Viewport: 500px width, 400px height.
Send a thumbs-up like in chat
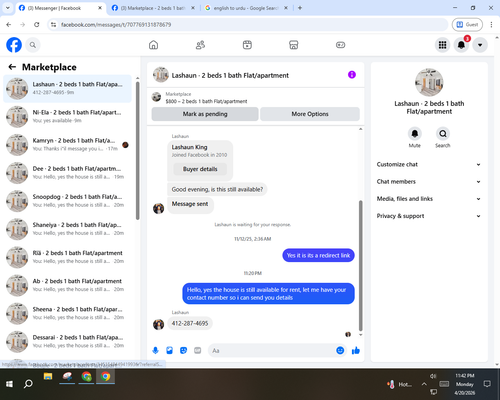pyautogui.click(x=356, y=350)
